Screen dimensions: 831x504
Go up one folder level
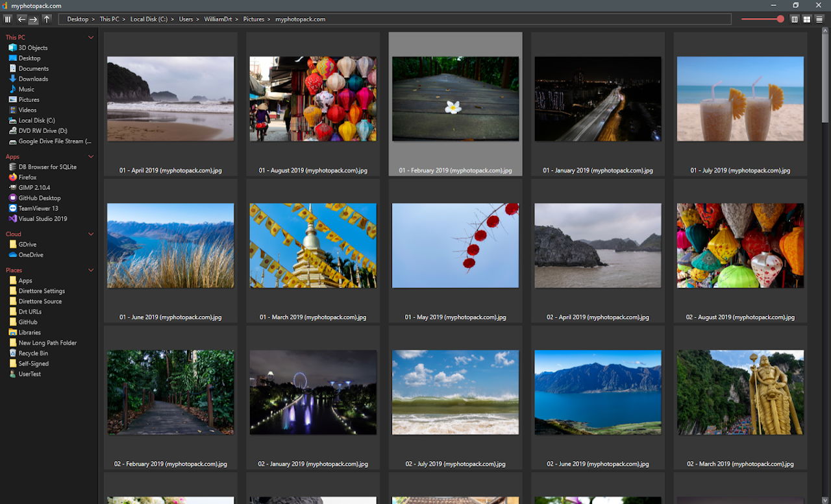[47, 19]
